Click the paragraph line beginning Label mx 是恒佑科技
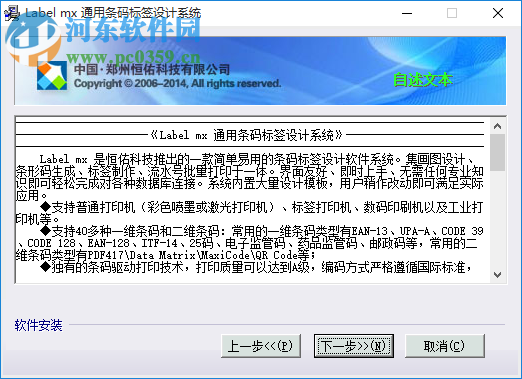 pyautogui.click(x=256, y=159)
